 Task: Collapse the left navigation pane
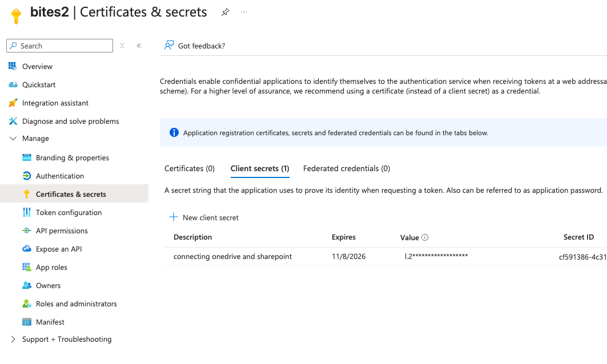pos(139,45)
